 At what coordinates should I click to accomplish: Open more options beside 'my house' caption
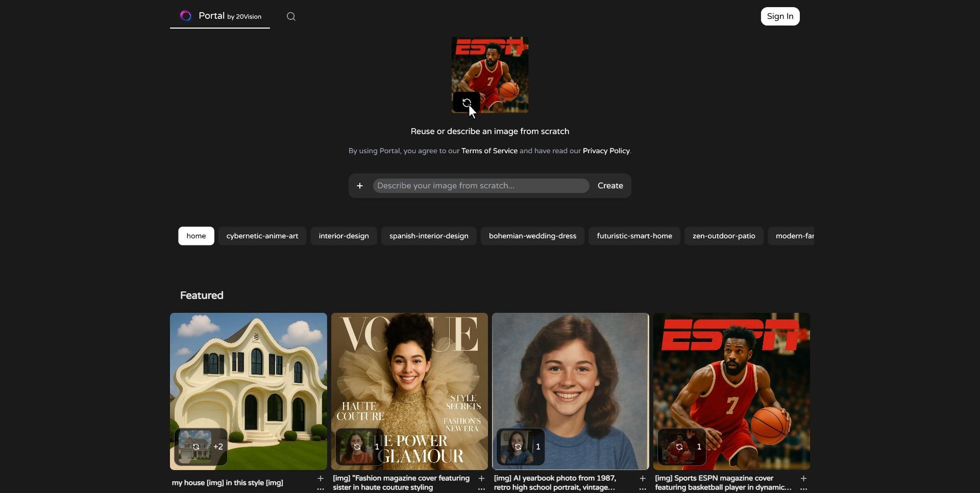[321, 488]
